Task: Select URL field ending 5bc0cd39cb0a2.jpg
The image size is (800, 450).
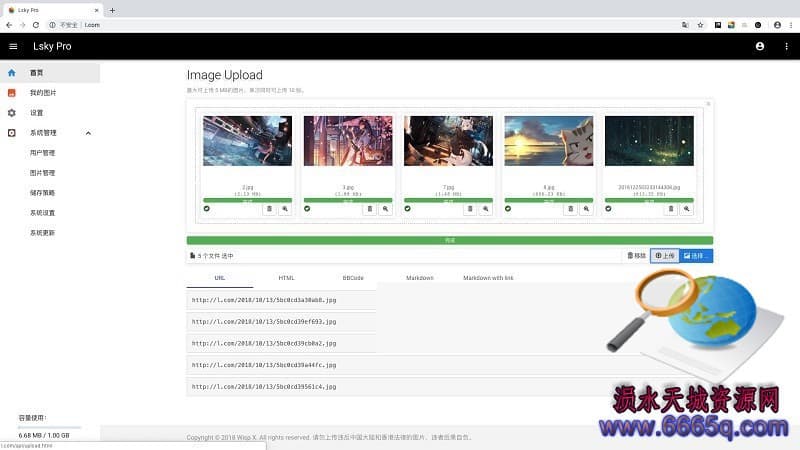Action: click(281, 343)
